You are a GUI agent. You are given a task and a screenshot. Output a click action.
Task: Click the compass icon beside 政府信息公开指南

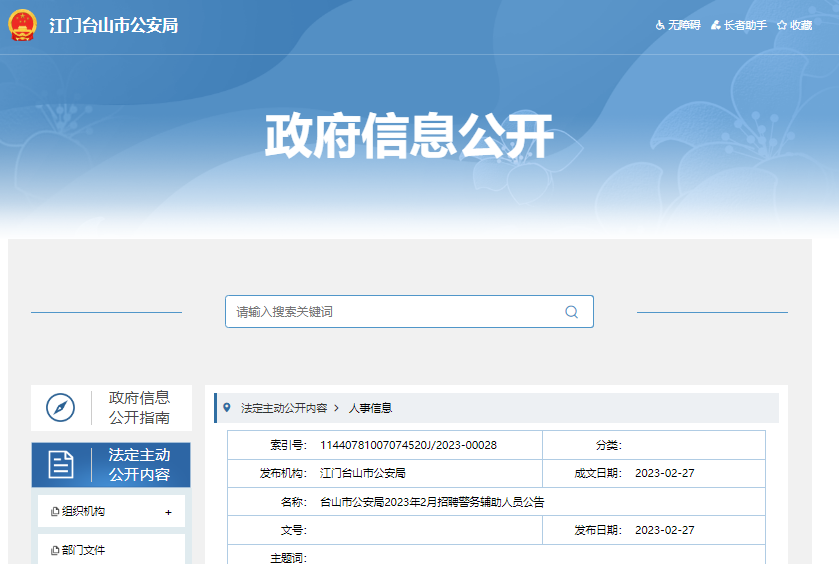click(x=61, y=408)
